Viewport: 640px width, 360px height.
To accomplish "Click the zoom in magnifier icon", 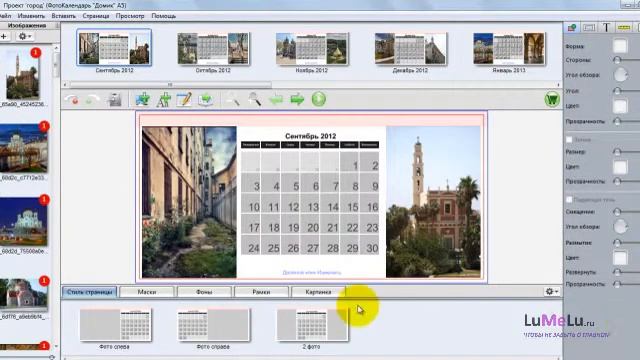I will 255,100.
